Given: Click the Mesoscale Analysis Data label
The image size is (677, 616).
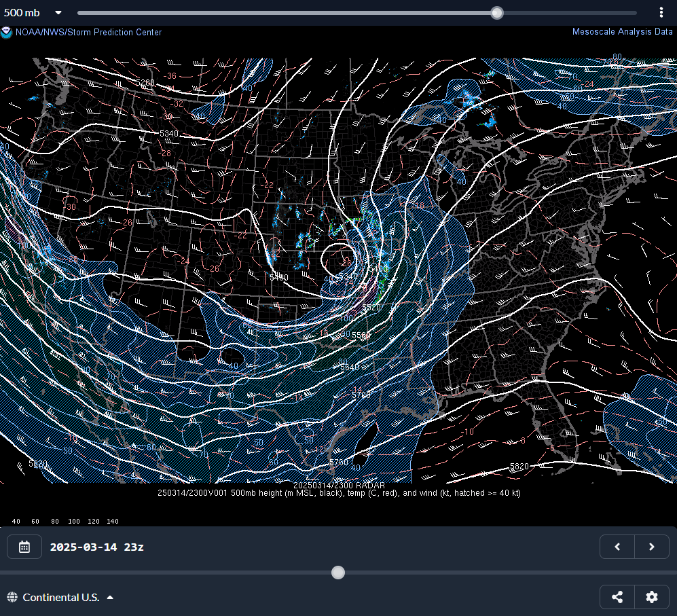Looking at the screenshot, I should (622, 31).
